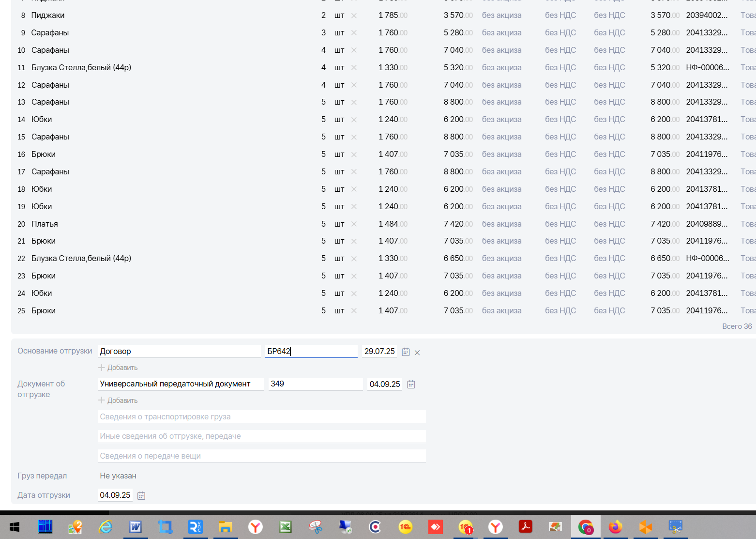Click Добавить under Основание отгрузки
This screenshot has width=756, height=539.
[x=118, y=368]
